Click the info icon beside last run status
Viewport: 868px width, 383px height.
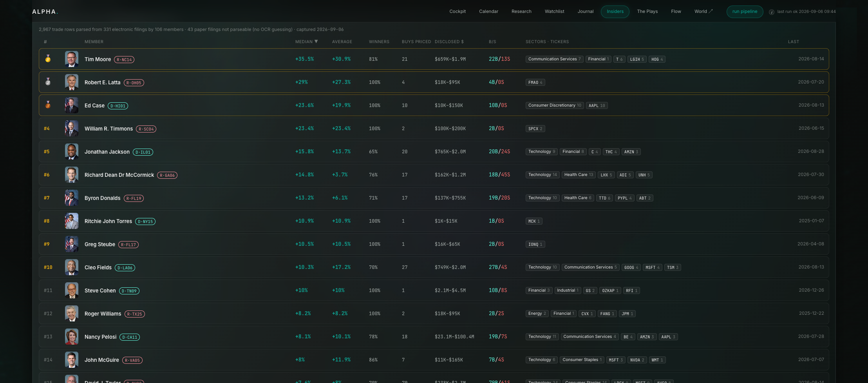pyautogui.click(x=772, y=12)
